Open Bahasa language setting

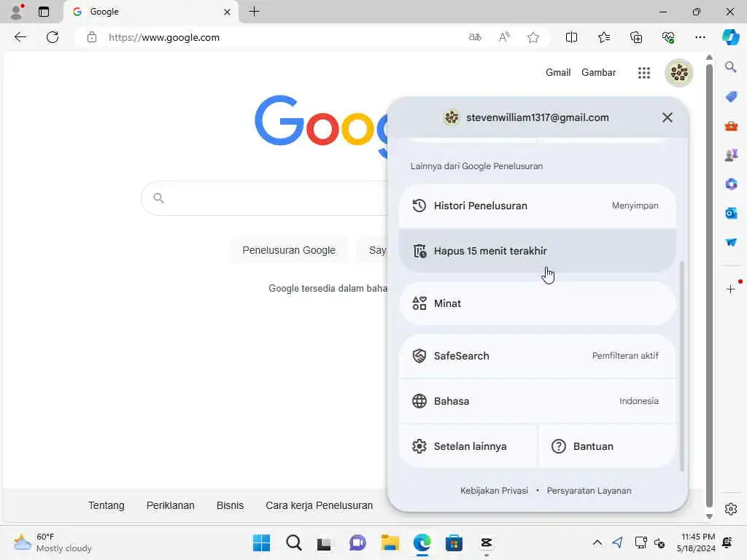pyautogui.click(x=538, y=401)
